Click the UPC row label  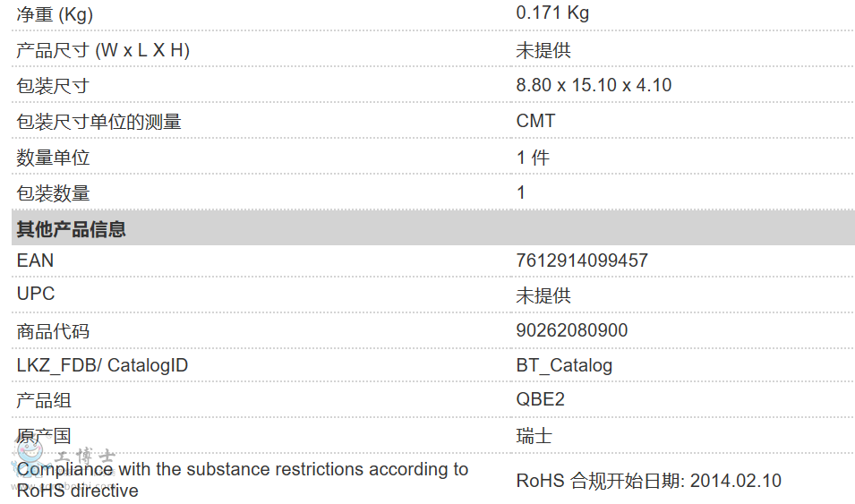pos(36,294)
